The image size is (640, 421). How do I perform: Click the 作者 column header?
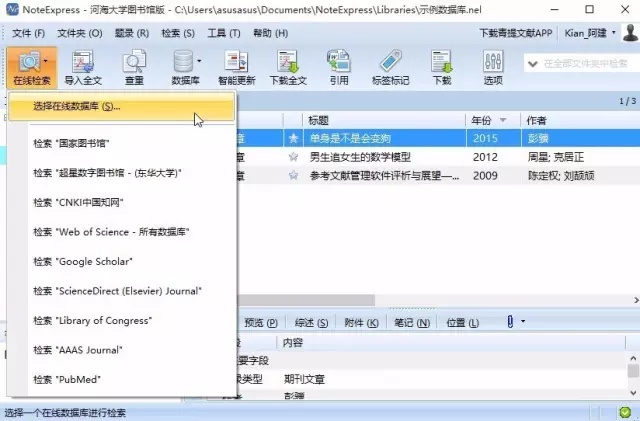point(580,120)
